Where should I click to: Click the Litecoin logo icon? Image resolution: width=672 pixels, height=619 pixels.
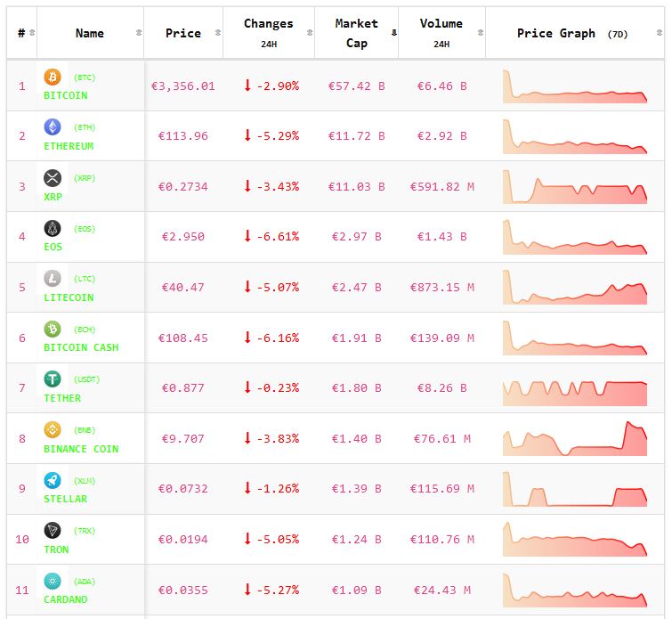[53, 279]
